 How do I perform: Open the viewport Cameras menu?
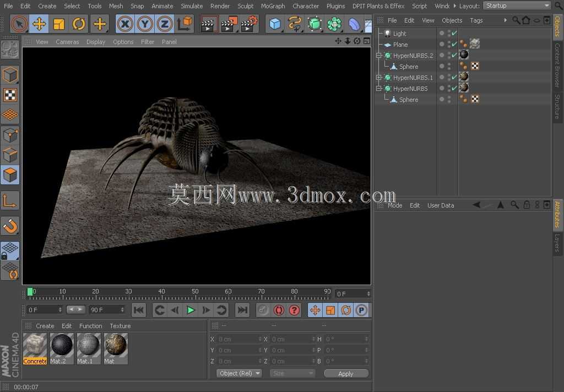[x=67, y=42]
